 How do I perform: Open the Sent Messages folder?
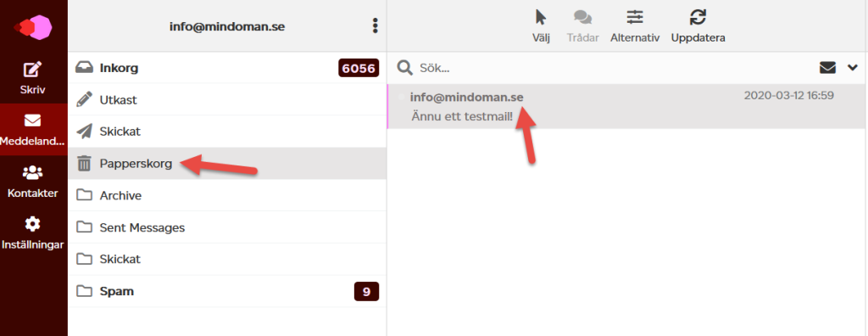227,227
